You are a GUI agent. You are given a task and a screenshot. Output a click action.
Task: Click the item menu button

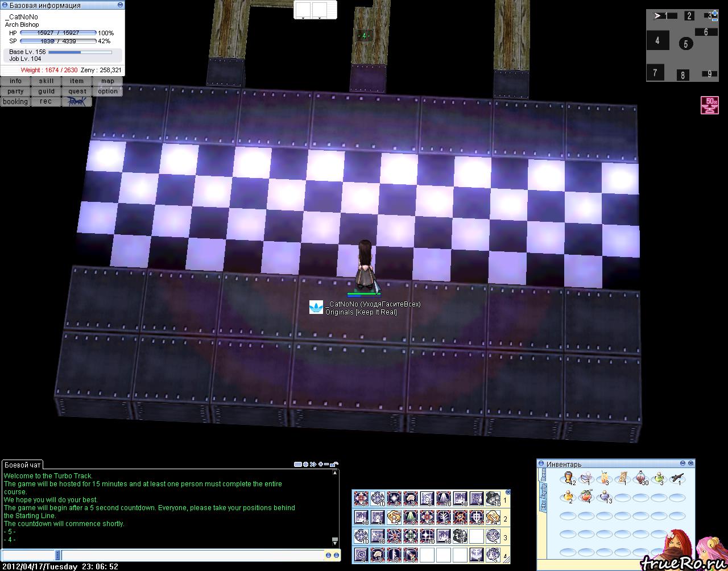(77, 81)
